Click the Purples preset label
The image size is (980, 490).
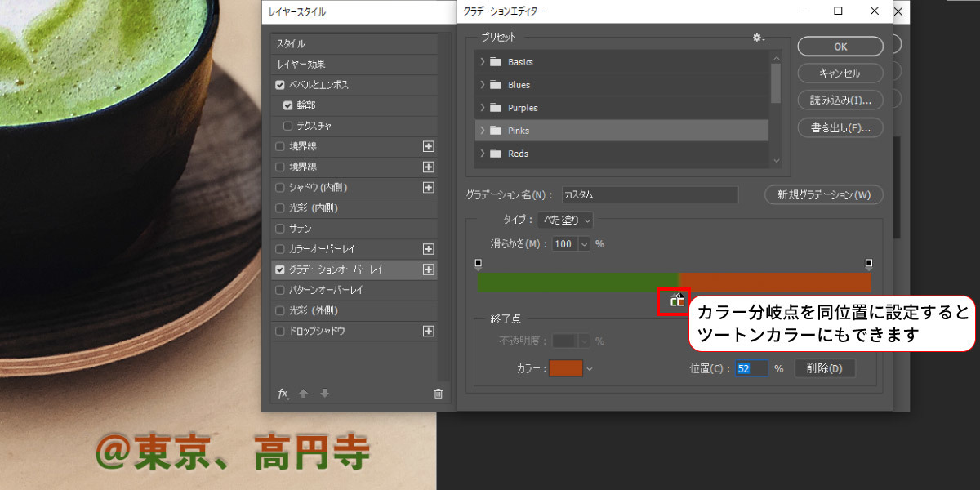(x=523, y=108)
